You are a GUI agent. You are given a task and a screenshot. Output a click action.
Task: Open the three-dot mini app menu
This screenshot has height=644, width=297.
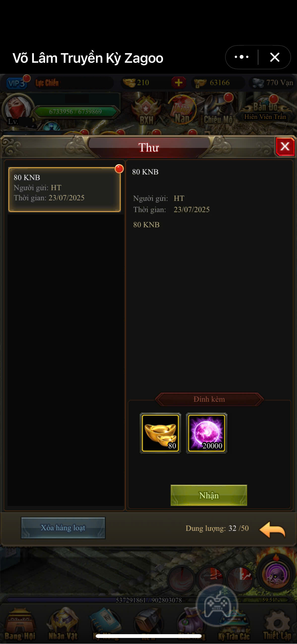[x=242, y=57]
